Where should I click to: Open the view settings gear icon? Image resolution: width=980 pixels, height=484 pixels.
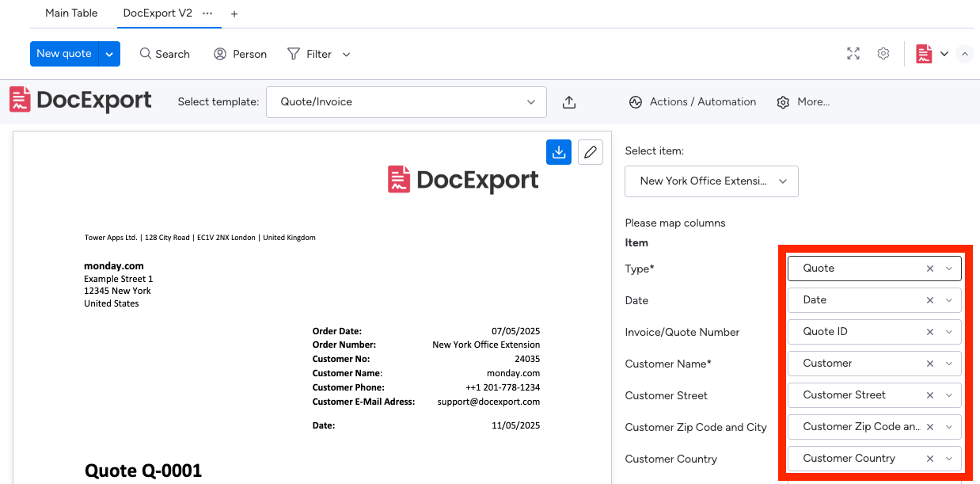coord(883,54)
